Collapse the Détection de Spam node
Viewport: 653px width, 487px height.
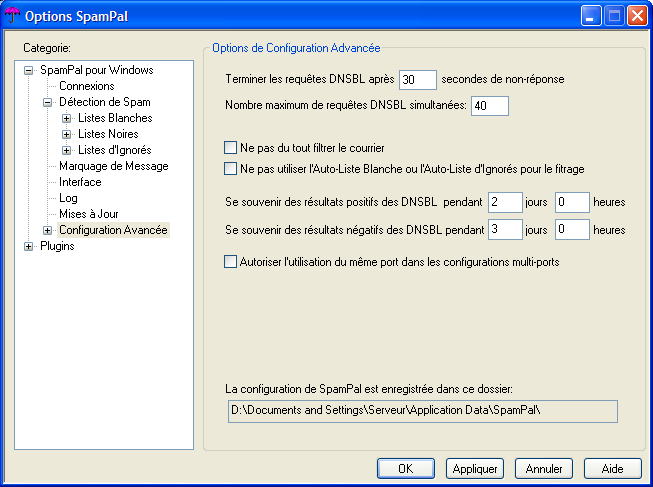(47, 102)
